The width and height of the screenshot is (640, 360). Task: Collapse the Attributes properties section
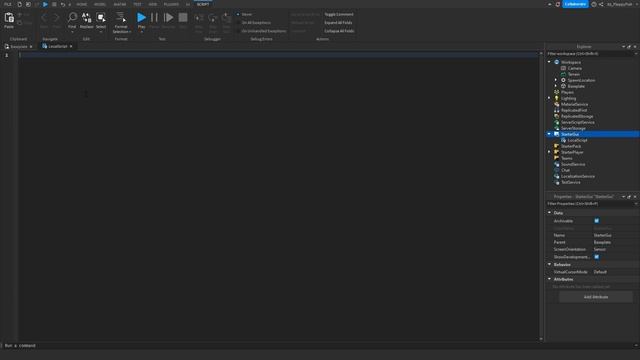(x=549, y=279)
